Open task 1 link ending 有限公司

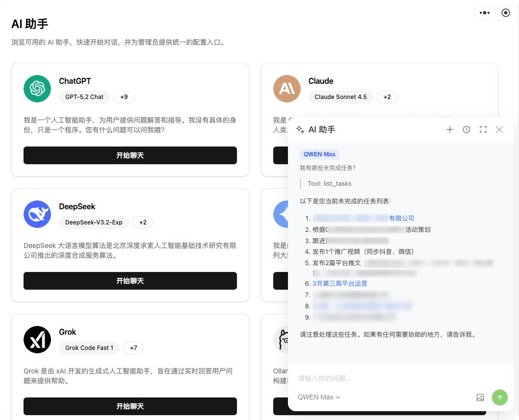(363, 218)
